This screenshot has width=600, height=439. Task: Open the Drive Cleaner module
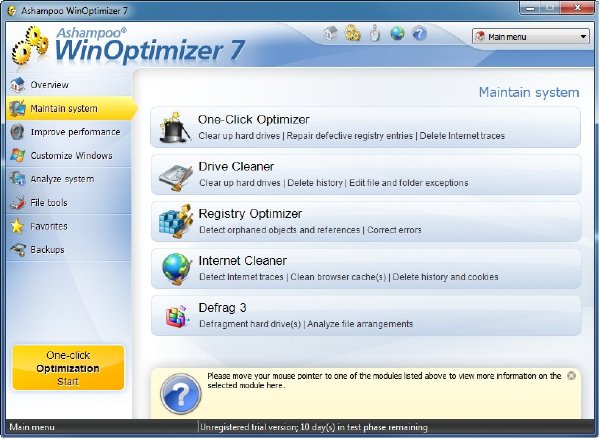(366, 175)
